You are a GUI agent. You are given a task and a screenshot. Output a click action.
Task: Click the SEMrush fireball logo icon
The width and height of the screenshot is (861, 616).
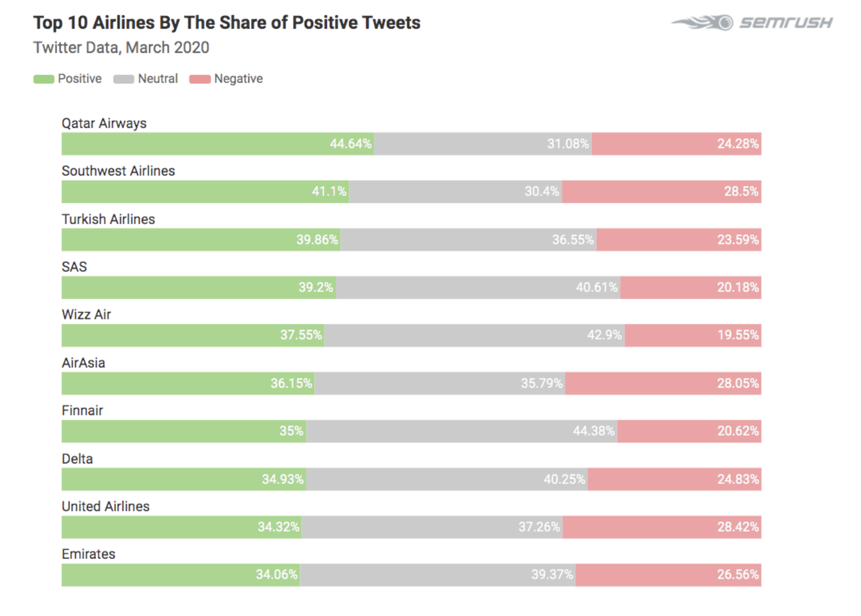(x=703, y=22)
